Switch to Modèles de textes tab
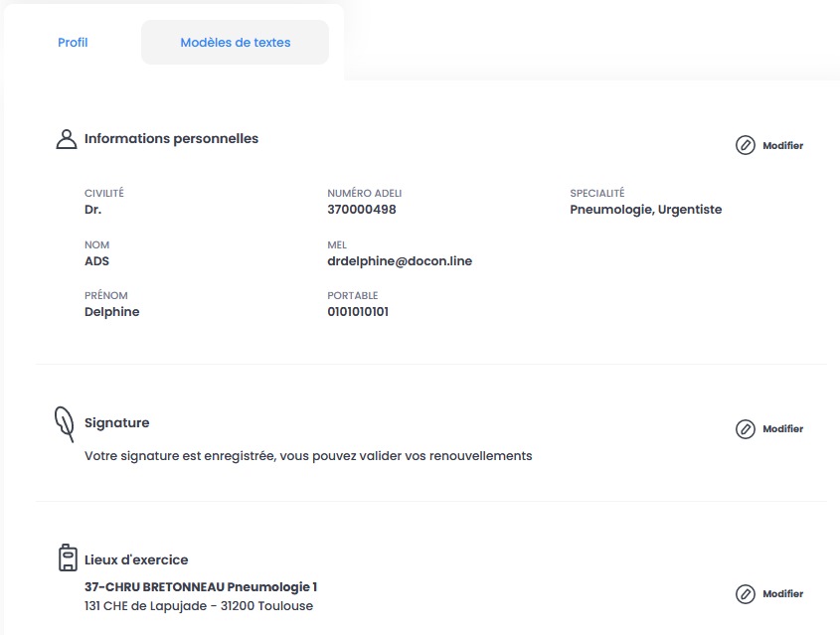This screenshot has height=635, width=840. pyautogui.click(x=236, y=43)
